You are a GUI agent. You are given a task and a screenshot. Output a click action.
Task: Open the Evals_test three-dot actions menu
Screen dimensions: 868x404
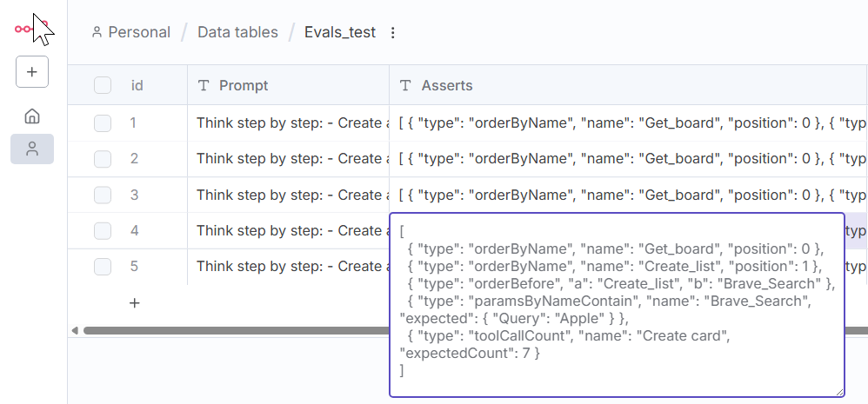click(392, 33)
